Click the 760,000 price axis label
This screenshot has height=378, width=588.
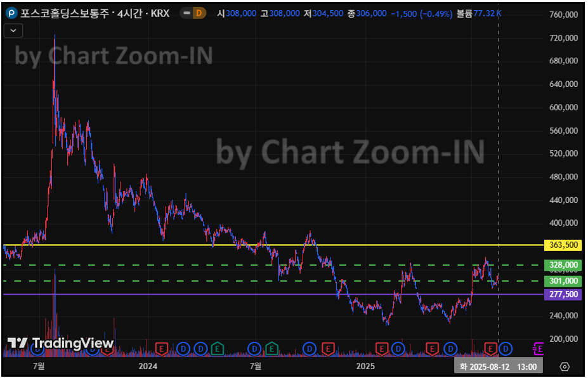(563, 15)
